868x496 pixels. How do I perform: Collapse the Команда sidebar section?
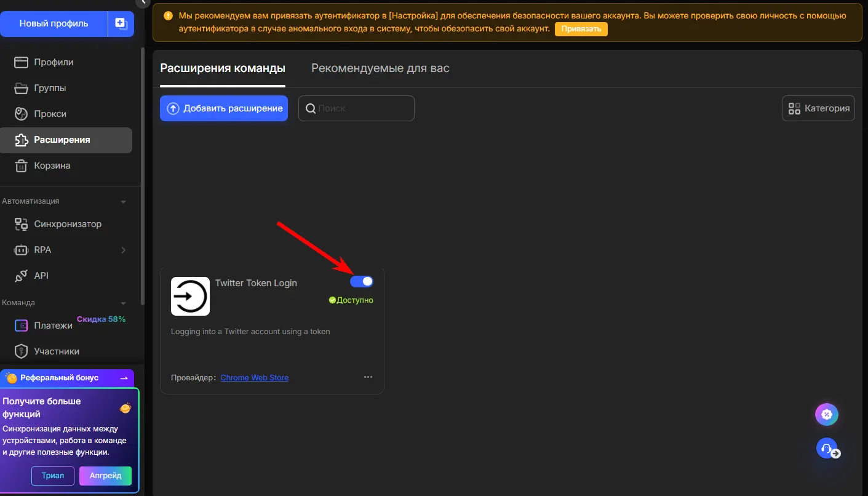pyautogui.click(x=123, y=303)
